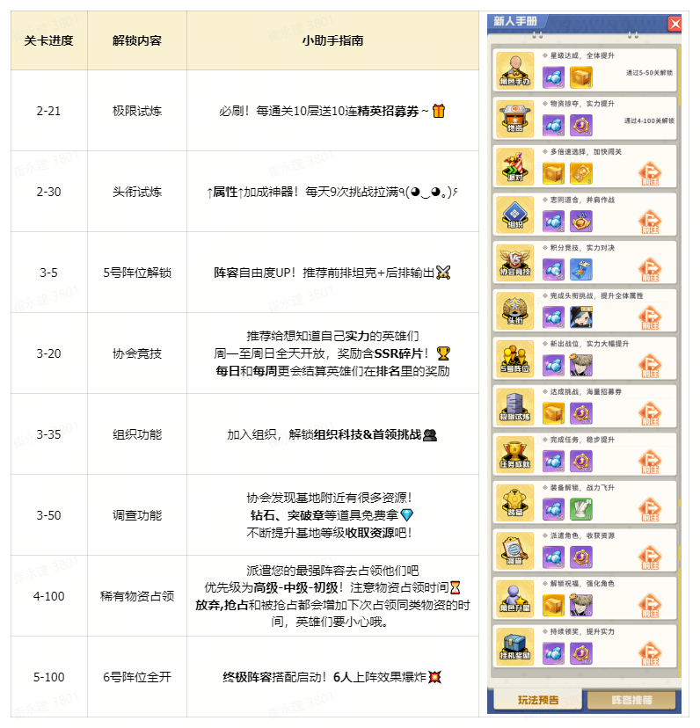Click the 装备 armor icon
The width and height of the screenshot is (700, 728).
click(514, 502)
